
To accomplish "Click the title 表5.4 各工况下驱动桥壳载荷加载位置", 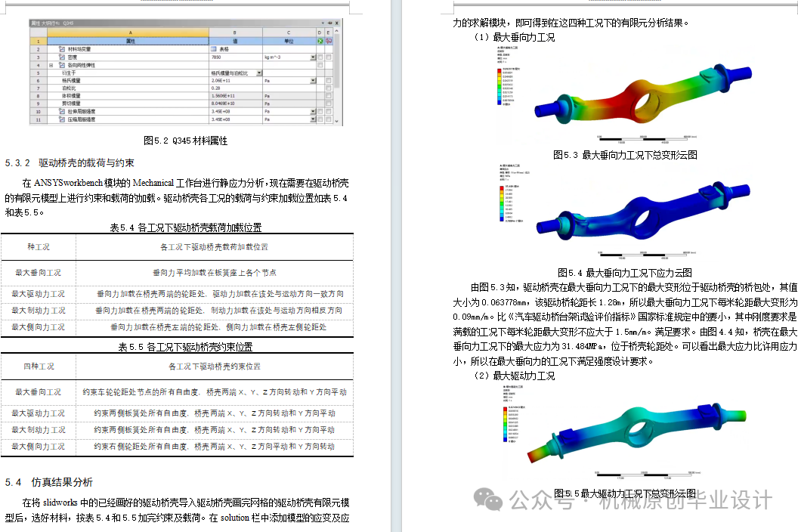I will tap(186, 227).
